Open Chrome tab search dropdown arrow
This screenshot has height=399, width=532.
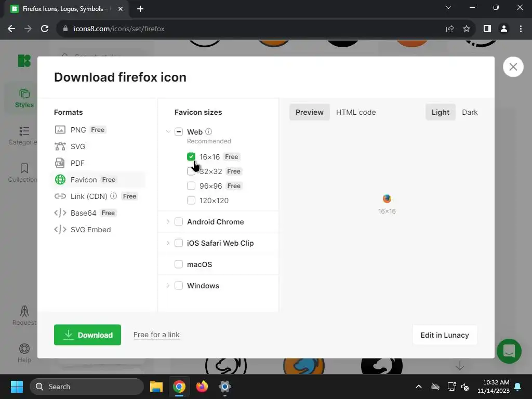[448, 7]
